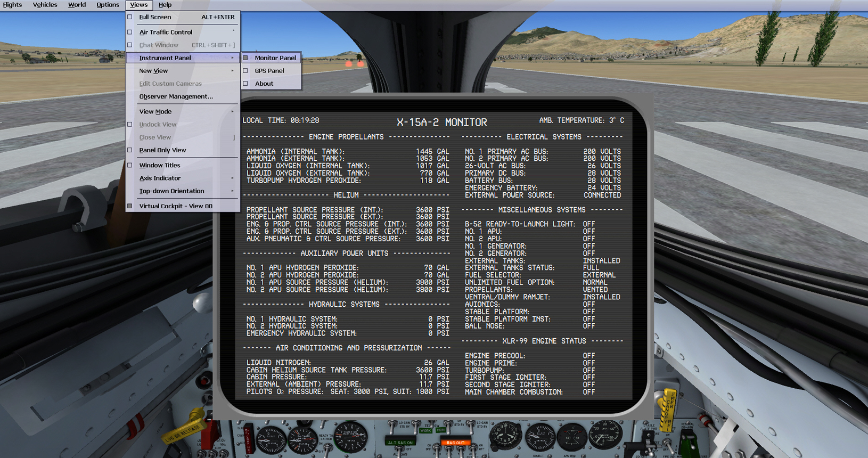Click the rightmost round gauge

coord(605,434)
